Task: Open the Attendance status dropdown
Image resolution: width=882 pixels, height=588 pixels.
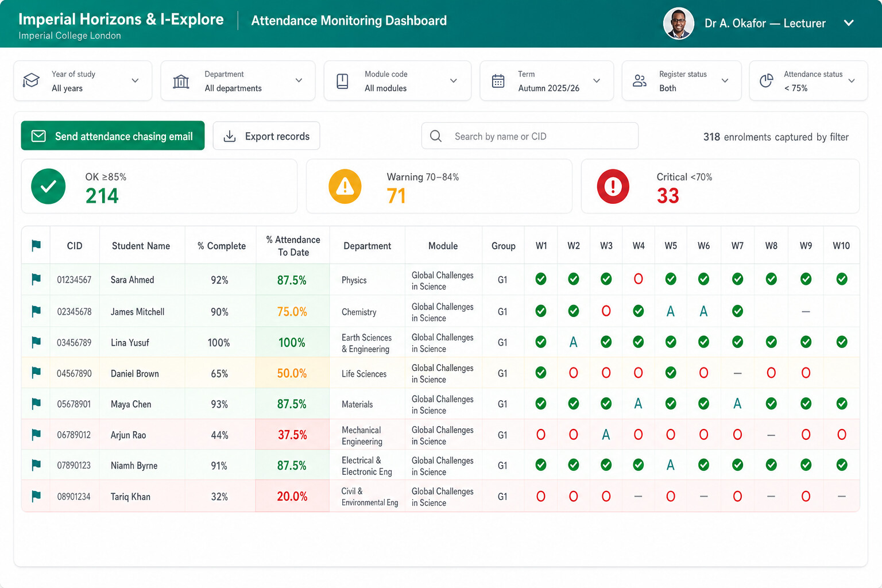Action: pyautogui.click(x=808, y=81)
